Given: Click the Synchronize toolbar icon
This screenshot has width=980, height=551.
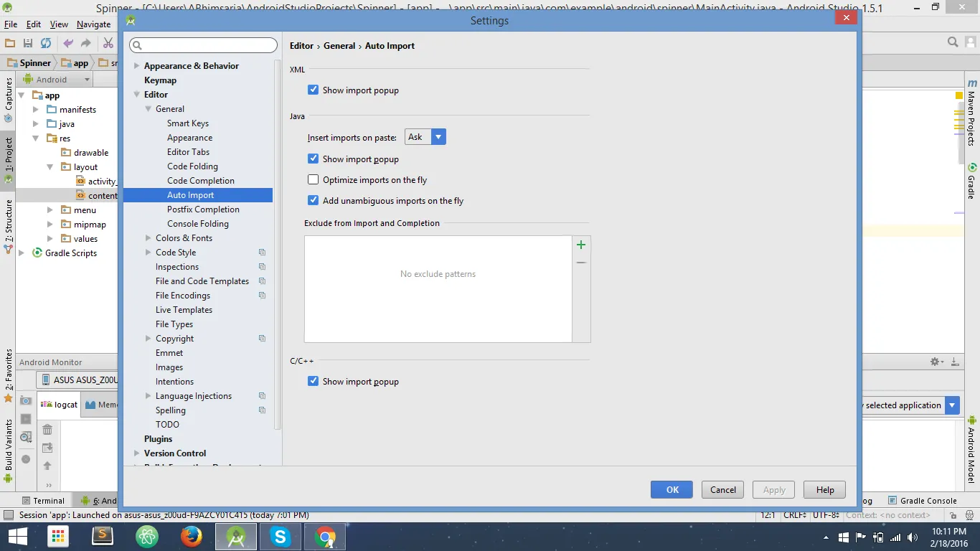Looking at the screenshot, I should pos(46,43).
